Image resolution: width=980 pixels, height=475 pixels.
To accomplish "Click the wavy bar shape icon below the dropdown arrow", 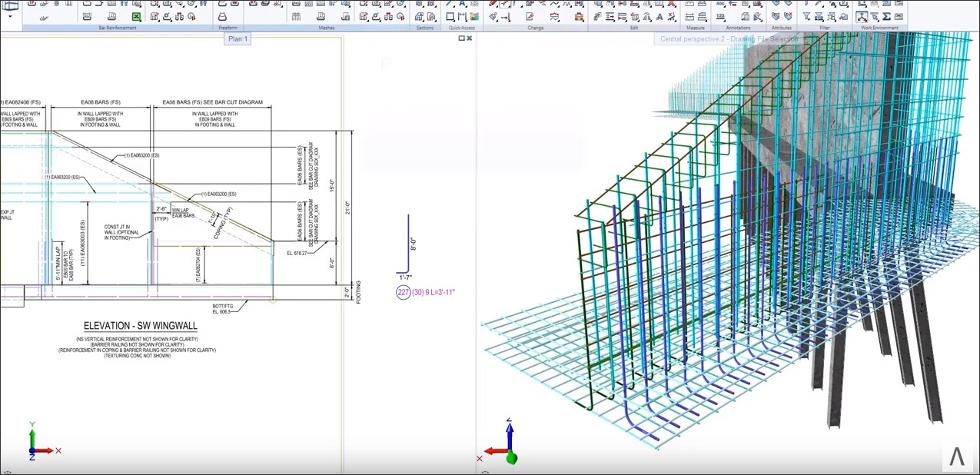I will pyautogui.click(x=45, y=18).
